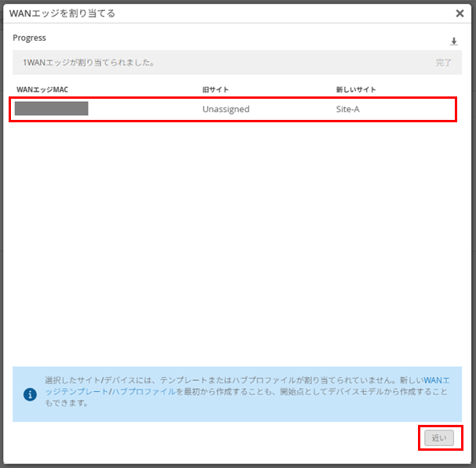Click the masked MAC address cell
The width and height of the screenshot is (476, 468).
51,109
